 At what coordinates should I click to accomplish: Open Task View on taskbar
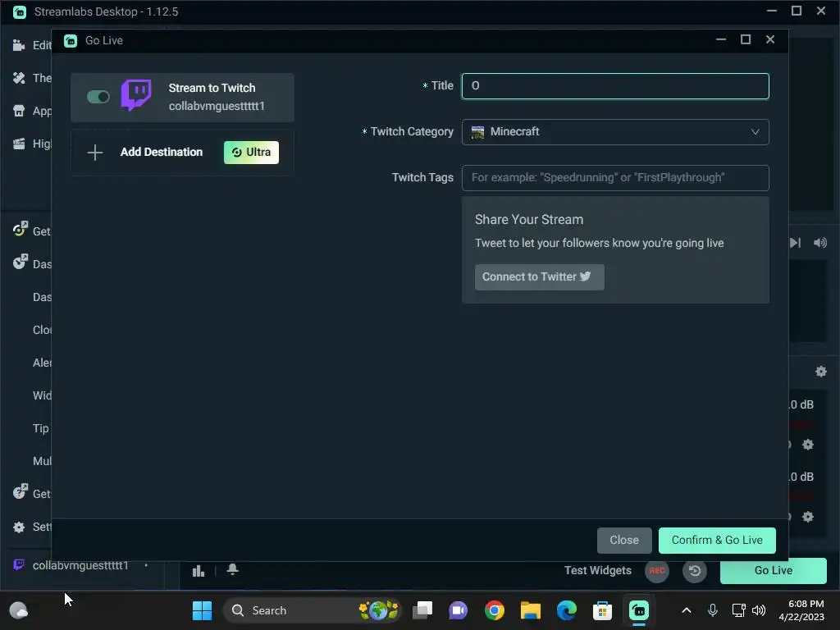coord(422,610)
